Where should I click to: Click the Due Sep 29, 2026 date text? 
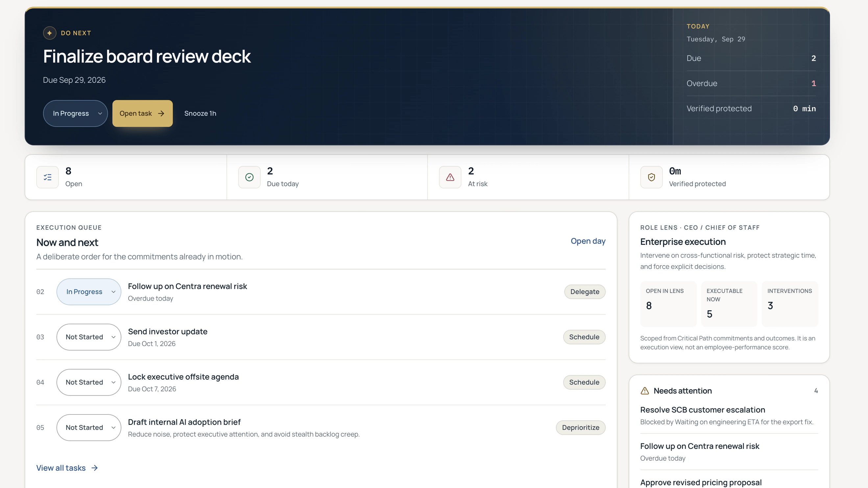(74, 80)
